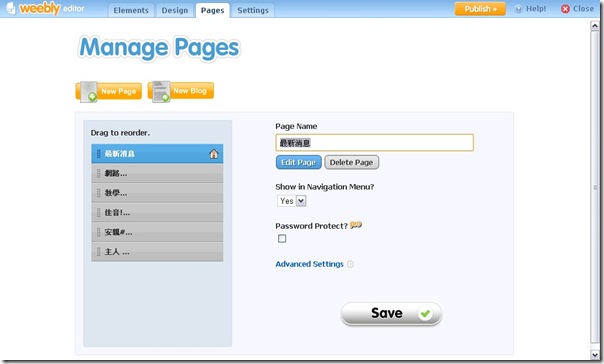604x364 pixels.
Task: Click the drag handle of the 佳音!... row
Action: point(99,213)
